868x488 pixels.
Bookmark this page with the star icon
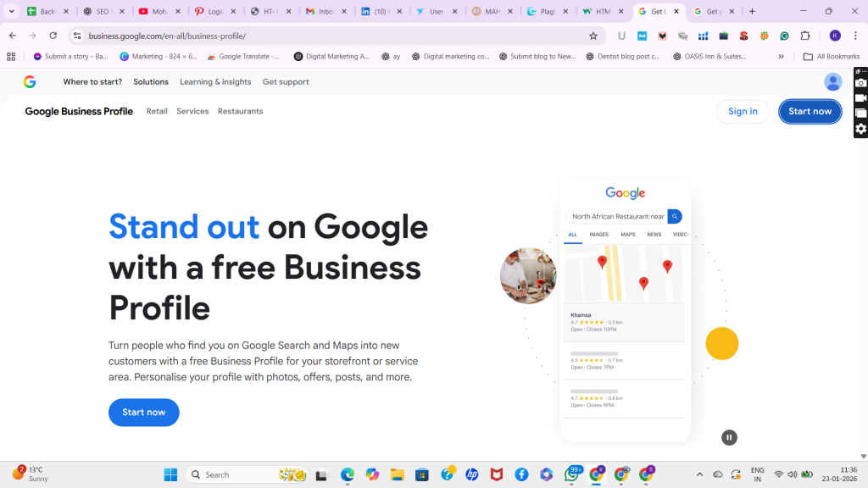click(x=593, y=36)
